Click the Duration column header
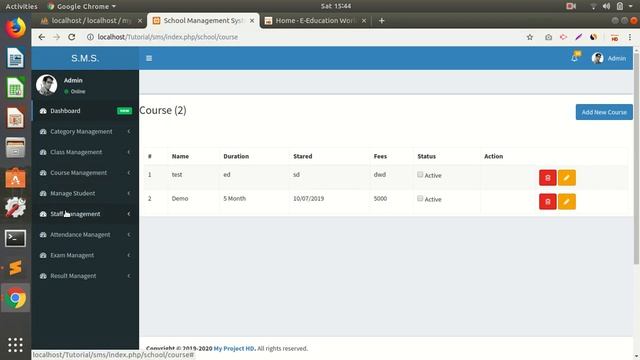Viewport: 640px width, 360px height. click(x=236, y=156)
